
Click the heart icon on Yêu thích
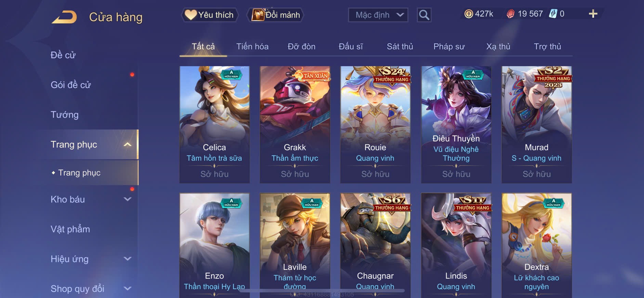190,15
